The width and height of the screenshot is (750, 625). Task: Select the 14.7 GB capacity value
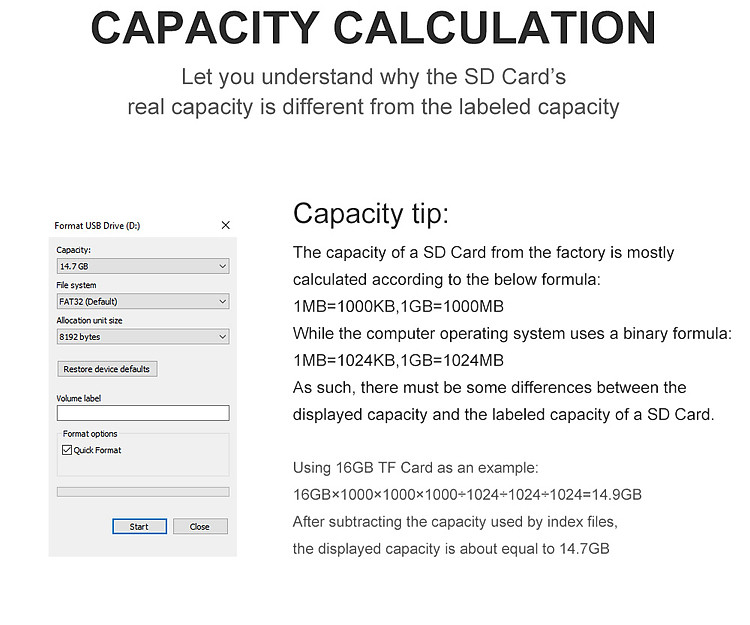75,267
